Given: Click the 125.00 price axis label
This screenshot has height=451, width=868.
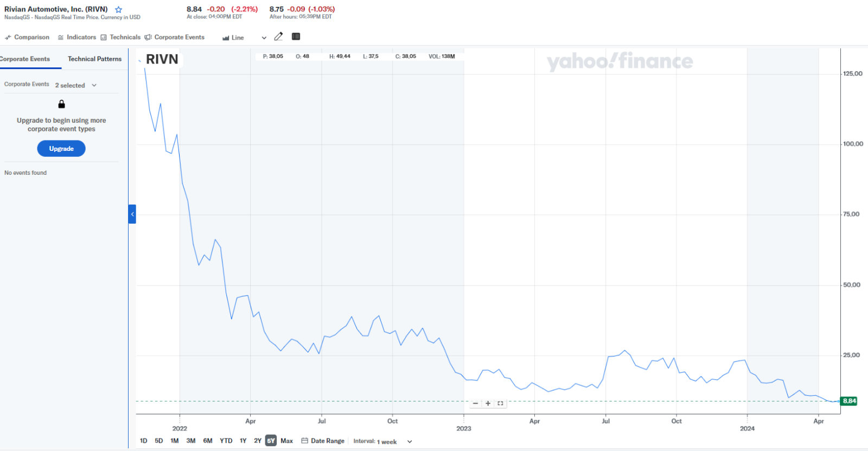Looking at the screenshot, I should (x=853, y=74).
